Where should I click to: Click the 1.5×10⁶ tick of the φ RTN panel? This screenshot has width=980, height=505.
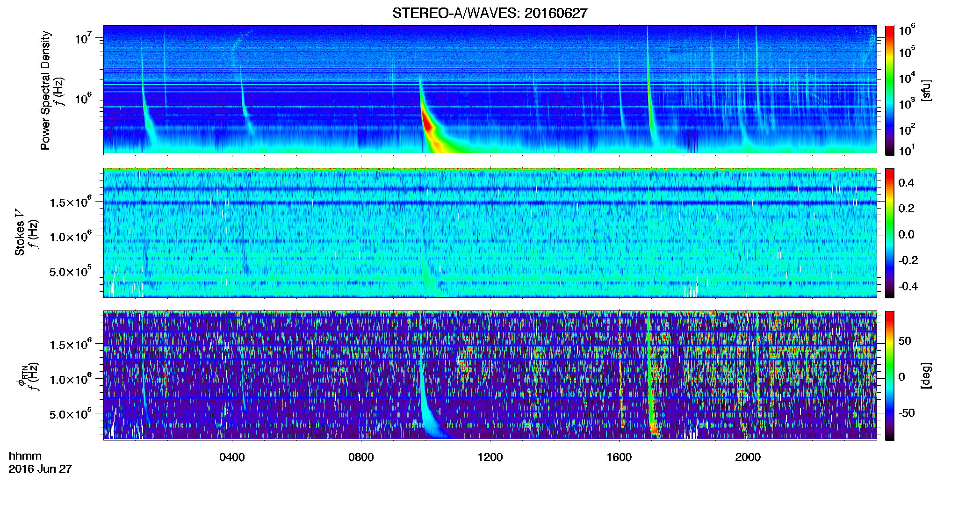71,344
